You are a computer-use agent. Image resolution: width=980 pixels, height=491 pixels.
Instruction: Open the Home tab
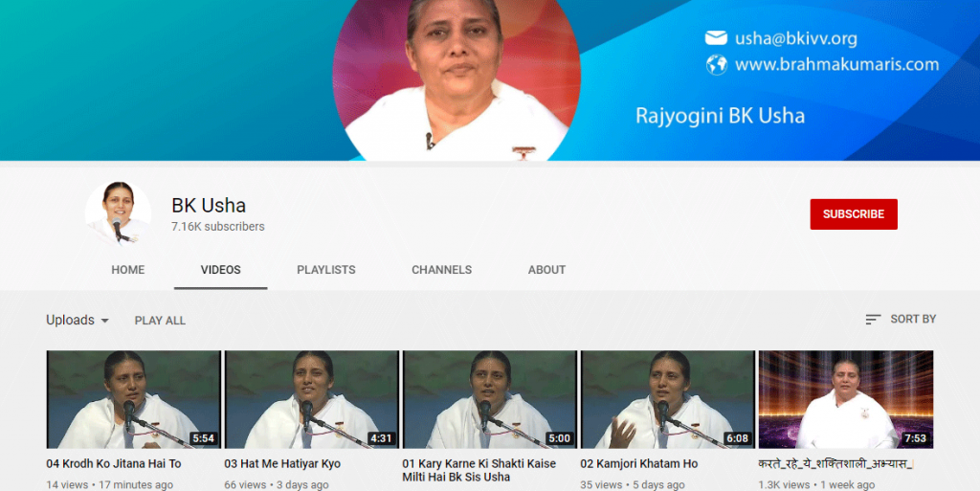click(x=128, y=270)
